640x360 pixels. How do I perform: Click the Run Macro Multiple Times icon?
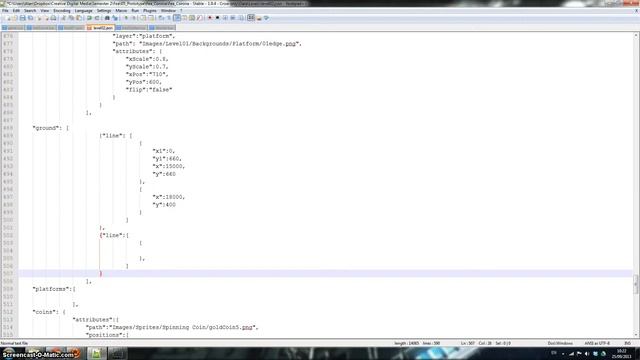coord(233,18)
